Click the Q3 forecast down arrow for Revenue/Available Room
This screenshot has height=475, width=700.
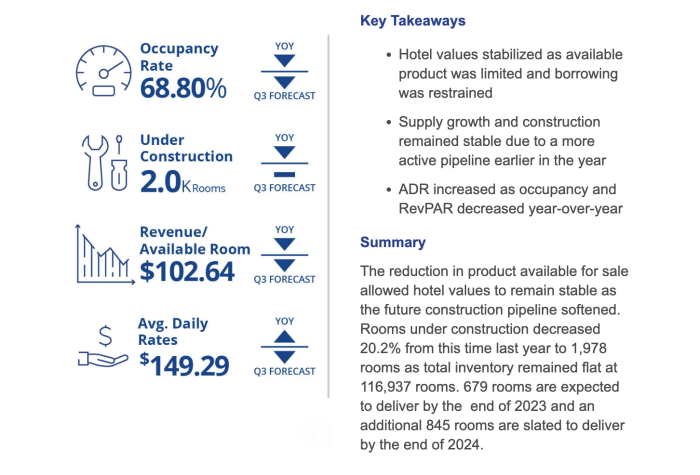[284, 263]
